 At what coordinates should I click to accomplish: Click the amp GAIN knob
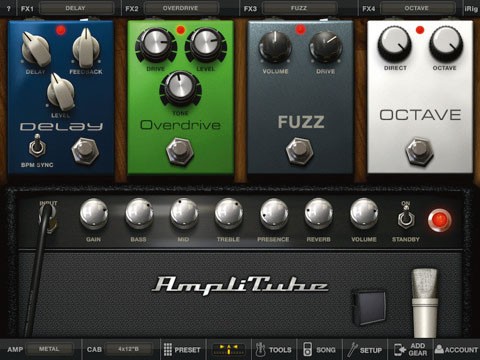(94, 213)
